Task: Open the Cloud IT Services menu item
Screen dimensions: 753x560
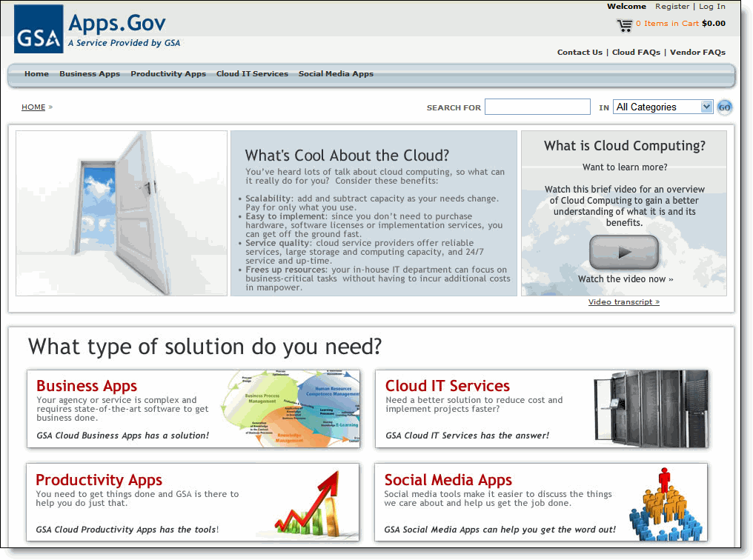Action: (252, 74)
